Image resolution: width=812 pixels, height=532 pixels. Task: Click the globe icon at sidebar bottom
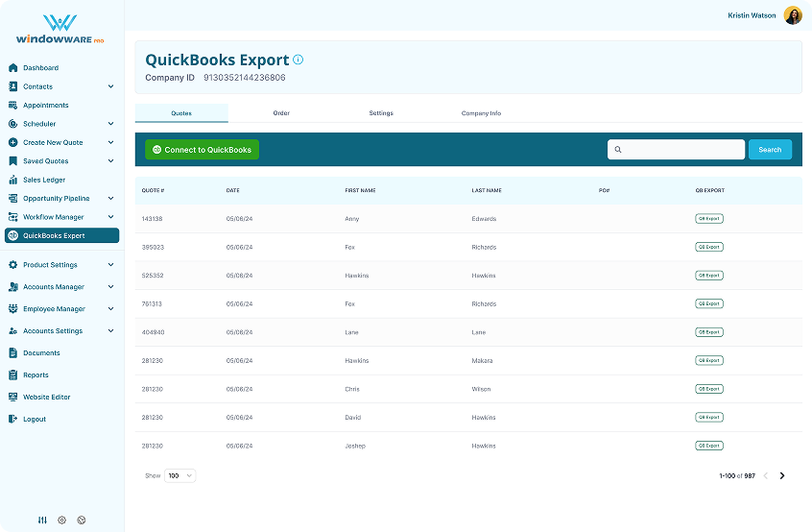point(82,520)
